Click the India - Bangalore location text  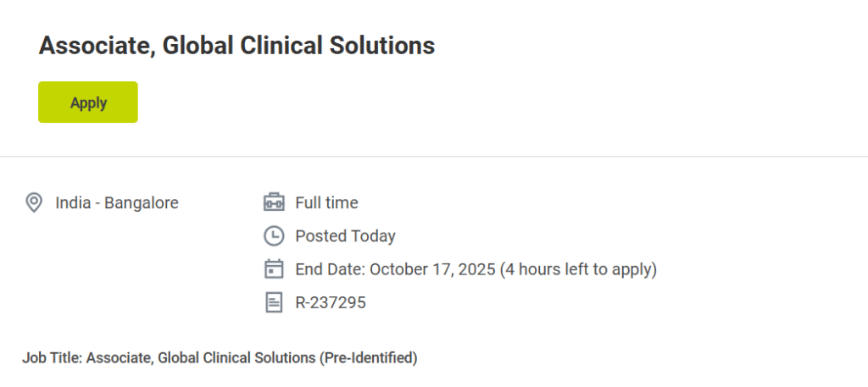click(117, 202)
